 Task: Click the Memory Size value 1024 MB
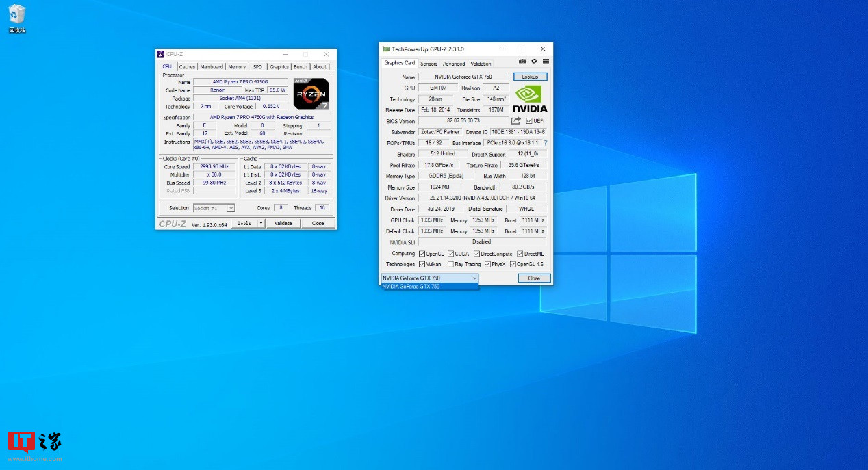coord(439,187)
